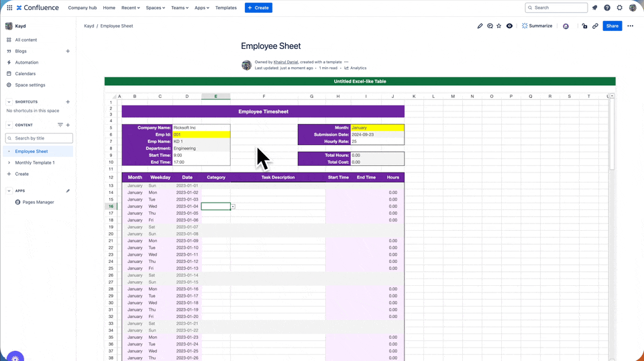Open the Templates menu item
The height and width of the screenshot is (361, 644).
(226, 8)
